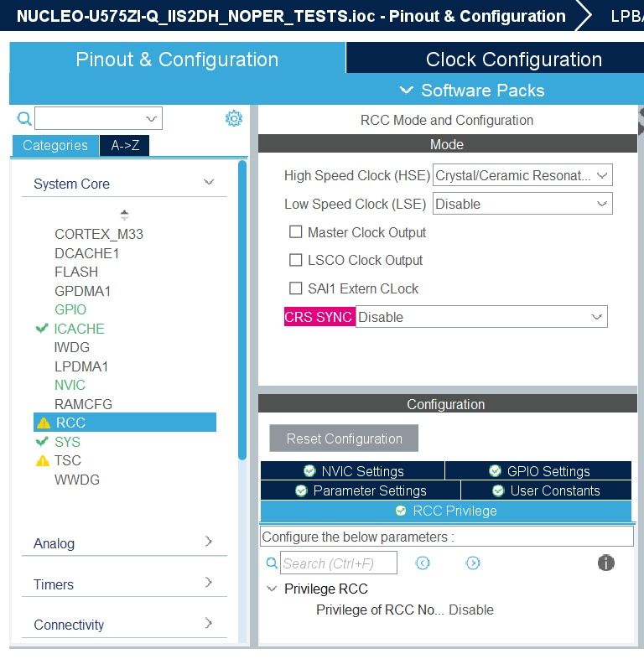Open RCC Privilege tab
Image resolution: width=644 pixels, height=659 pixels.
[x=446, y=511]
